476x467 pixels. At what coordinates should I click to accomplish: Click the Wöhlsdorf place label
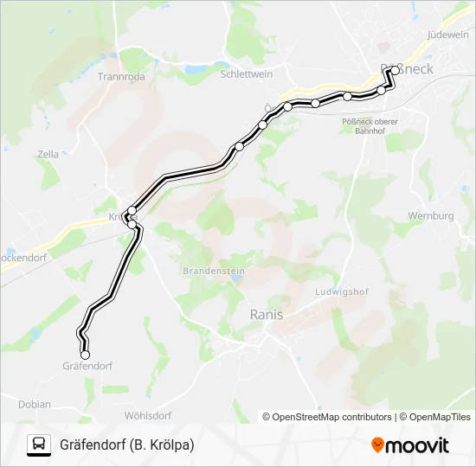pos(148,415)
